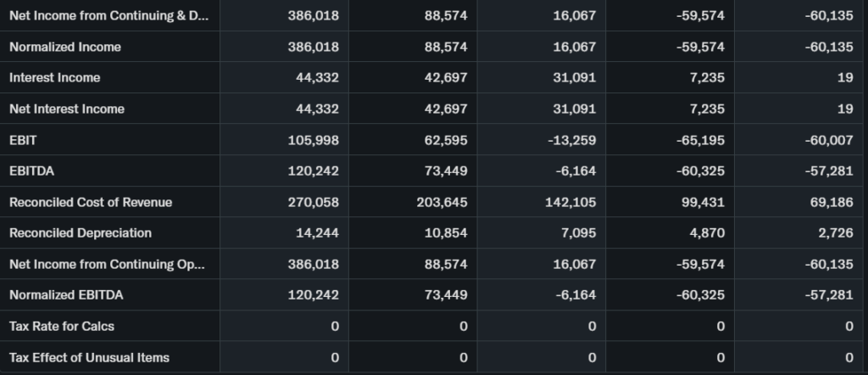Select the Reconciled Cost of Revenue value 142,105
The image size is (868, 375).
click(573, 202)
